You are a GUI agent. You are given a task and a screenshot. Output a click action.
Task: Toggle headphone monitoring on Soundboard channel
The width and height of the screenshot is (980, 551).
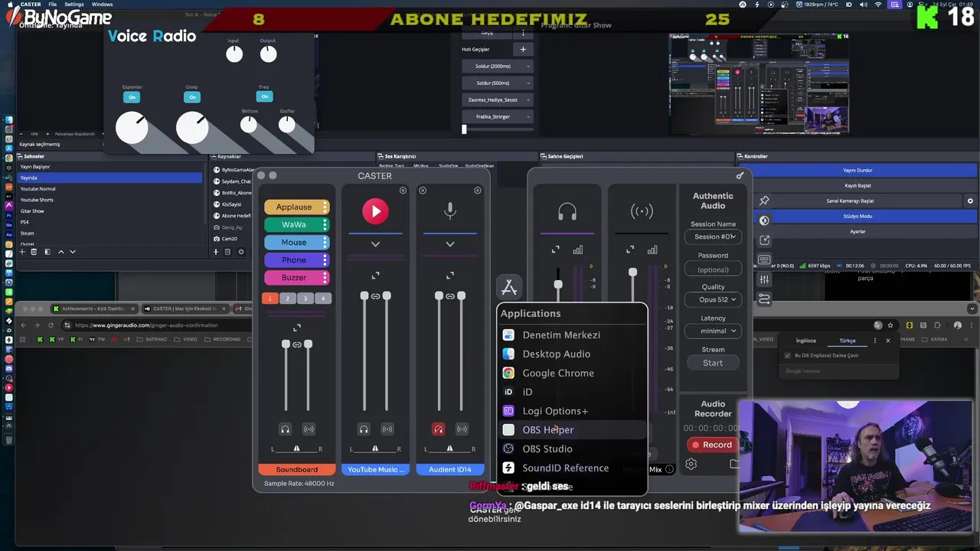tap(286, 429)
